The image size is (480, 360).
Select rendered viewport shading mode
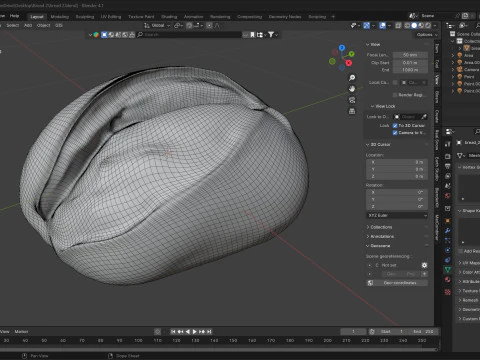[428, 25]
